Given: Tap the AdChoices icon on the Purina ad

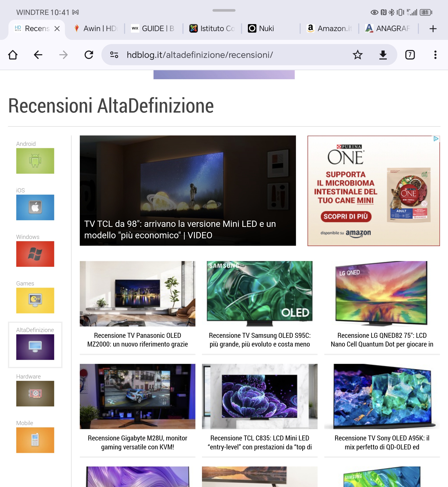Looking at the screenshot, I should click(436, 139).
